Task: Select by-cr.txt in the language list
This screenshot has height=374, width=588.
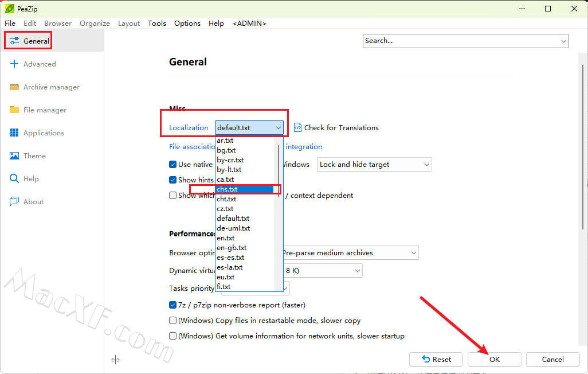Action: click(x=245, y=160)
